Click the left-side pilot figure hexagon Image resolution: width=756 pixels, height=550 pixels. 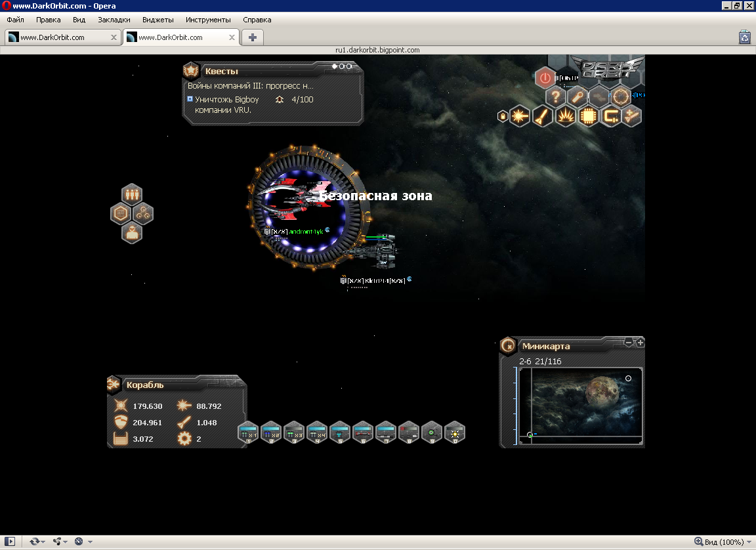click(x=132, y=233)
